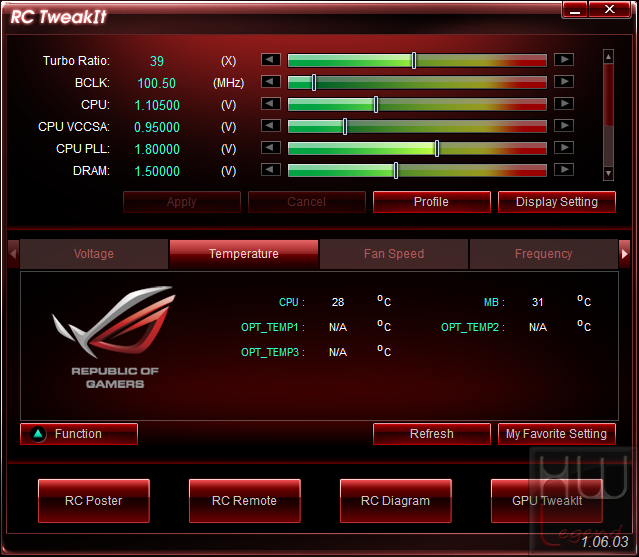Minimize the RC TweakIt window
Viewport: 639px width, 557px height.
pos(575,10)
